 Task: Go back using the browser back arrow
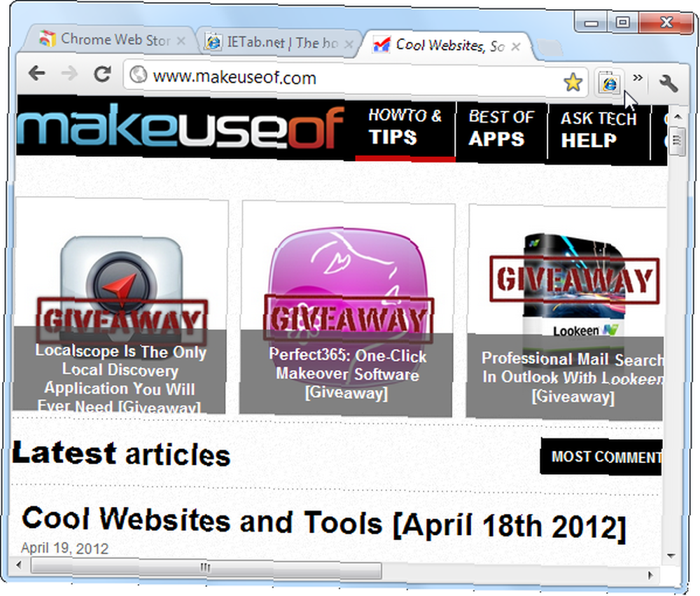(x=37, y=73)
